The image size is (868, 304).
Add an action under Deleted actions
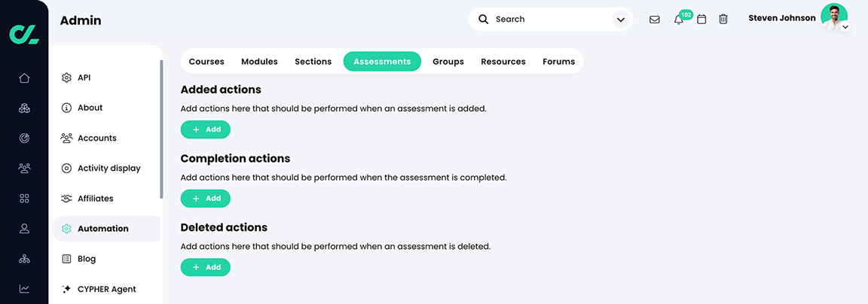(x=206, y=268)
